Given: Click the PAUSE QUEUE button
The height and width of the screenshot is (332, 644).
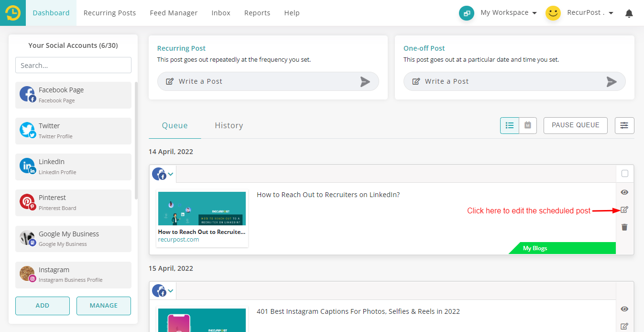Looking at the screenshot, I should [x=576, y=125].
